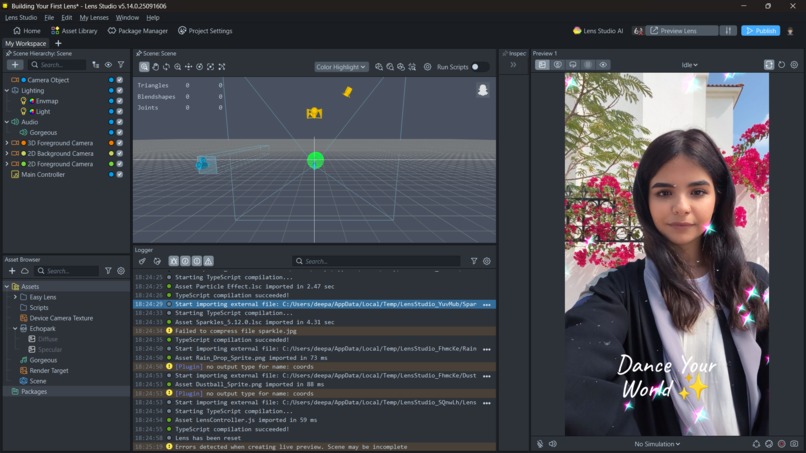Open Lens Studio AI
Image resolution: width=806 pixels, height=453 pixels.
click(598, 31)
